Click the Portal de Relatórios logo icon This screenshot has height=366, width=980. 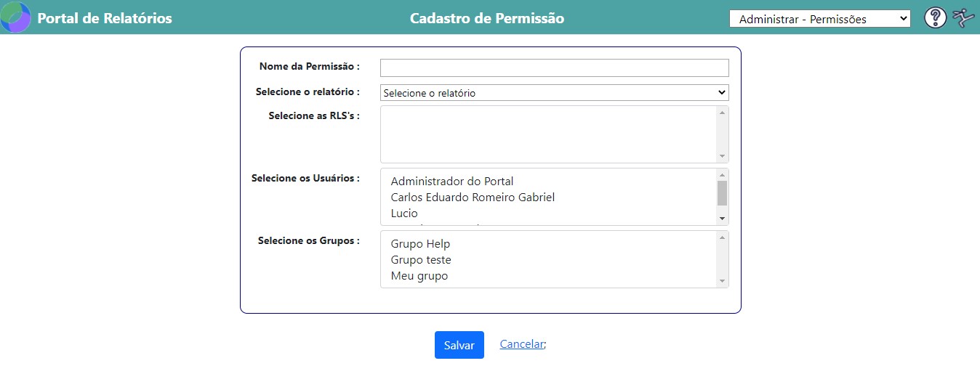15,18
